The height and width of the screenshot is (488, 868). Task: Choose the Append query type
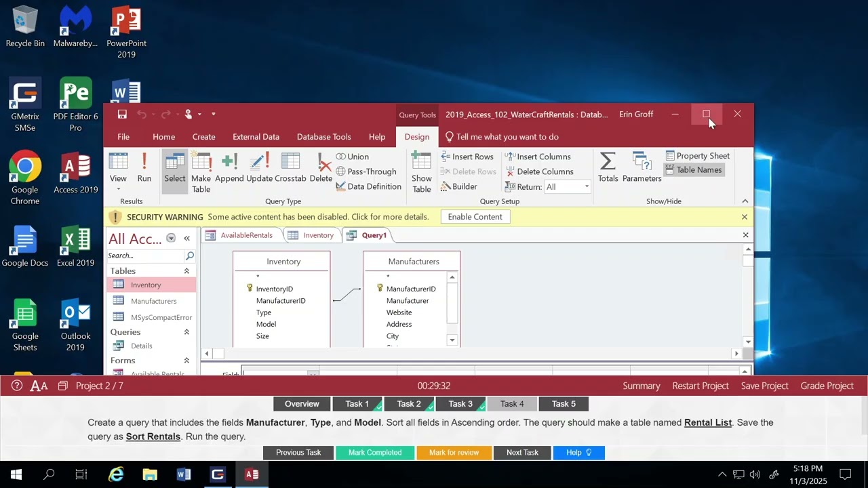(x=229, y=168)
